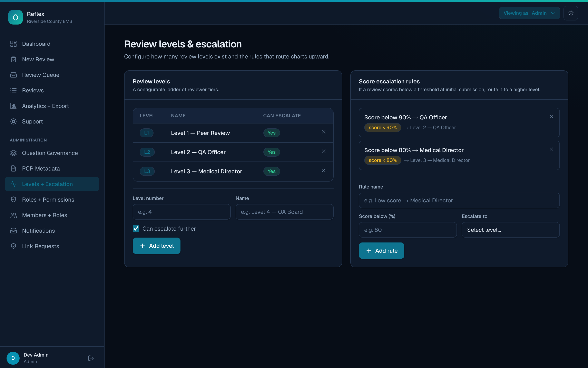Remove Level 2 — QA Officer row

[x=324, y=151]
